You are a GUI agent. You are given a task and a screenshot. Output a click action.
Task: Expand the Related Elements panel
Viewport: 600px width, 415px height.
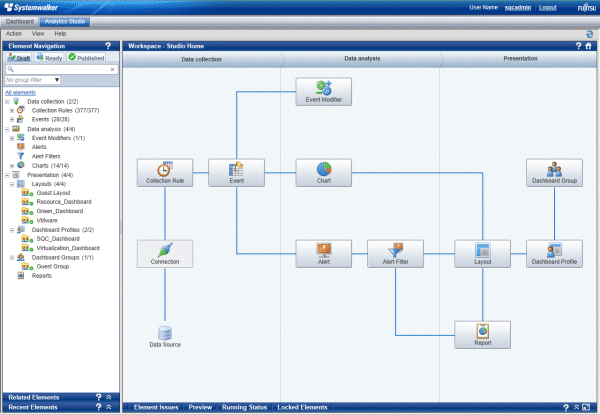tap(109, 397)
